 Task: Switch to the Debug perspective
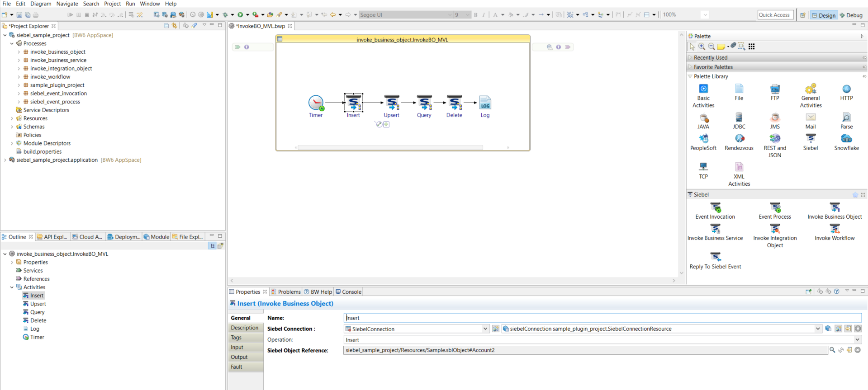pos(851,15)
